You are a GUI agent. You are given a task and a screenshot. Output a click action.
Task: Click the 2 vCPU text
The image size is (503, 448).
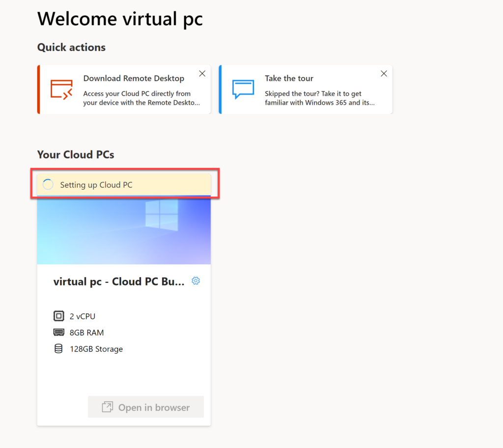point(83,316)
